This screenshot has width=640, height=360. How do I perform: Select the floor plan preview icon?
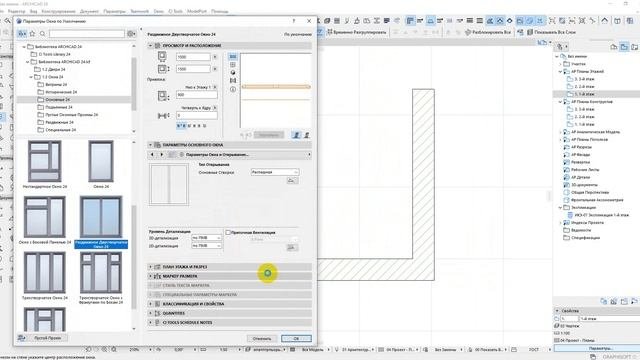click(233, 57)
